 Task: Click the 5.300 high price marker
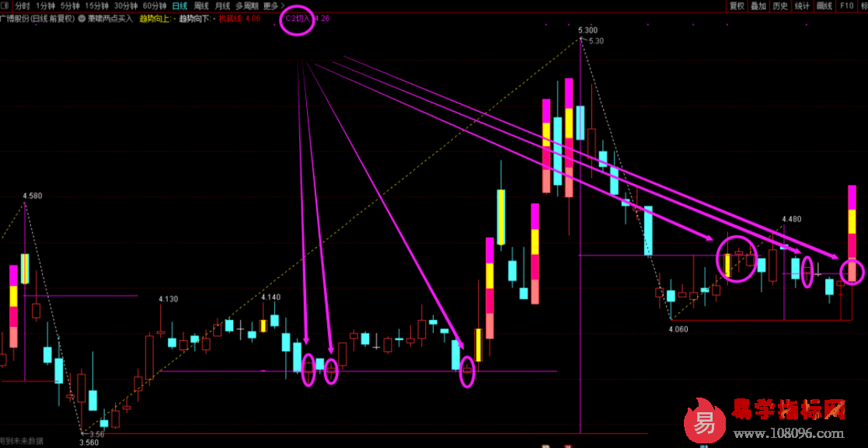coord(587,30)
